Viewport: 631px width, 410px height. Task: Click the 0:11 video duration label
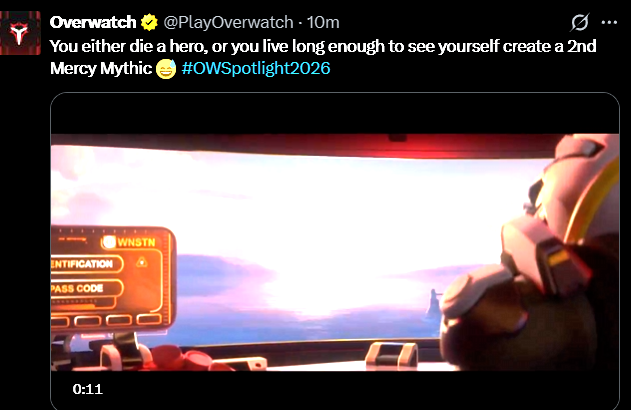click(x=88, y=389)
